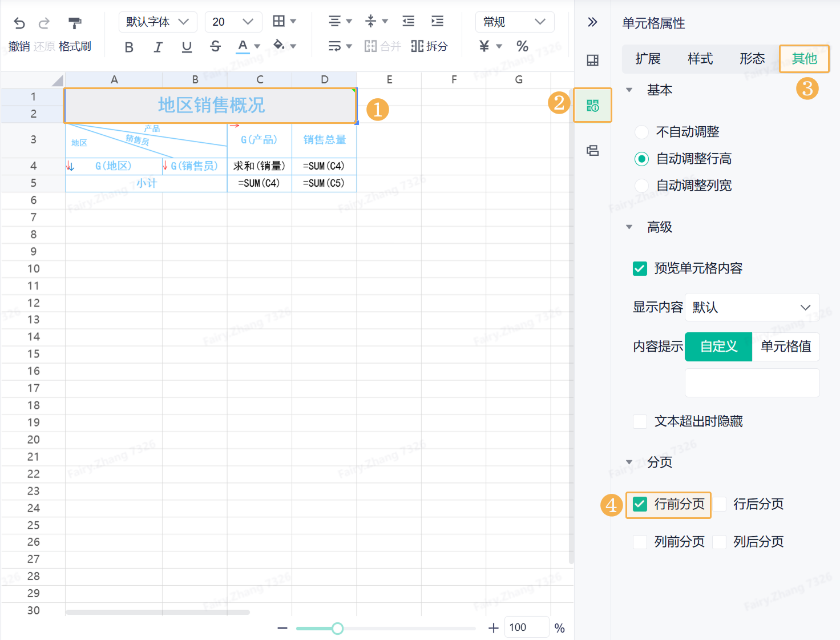The image size is (840, 640).
Task: Open the fill color dropdown arrow
Action: tap(293, 46)
